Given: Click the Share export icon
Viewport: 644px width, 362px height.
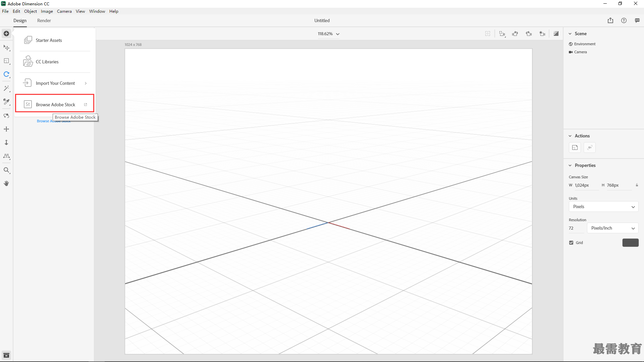Looking at the screenshot, I should 610,20.
